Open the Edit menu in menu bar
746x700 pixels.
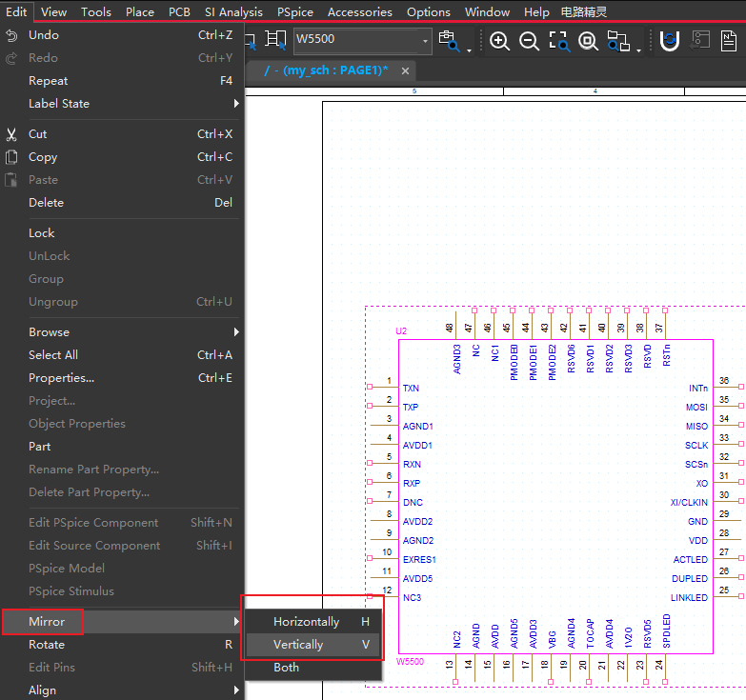click(x=16, y=11)
